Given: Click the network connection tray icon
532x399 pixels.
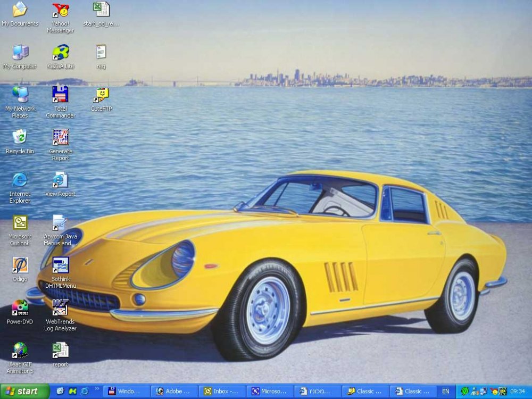Looking at the screenshot, I should [483, 391].
